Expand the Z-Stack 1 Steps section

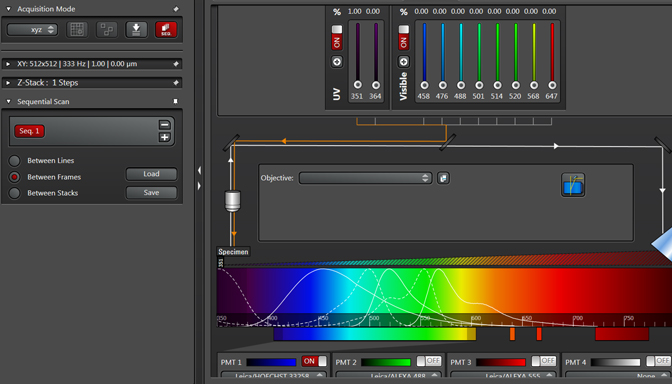point(8,83)
